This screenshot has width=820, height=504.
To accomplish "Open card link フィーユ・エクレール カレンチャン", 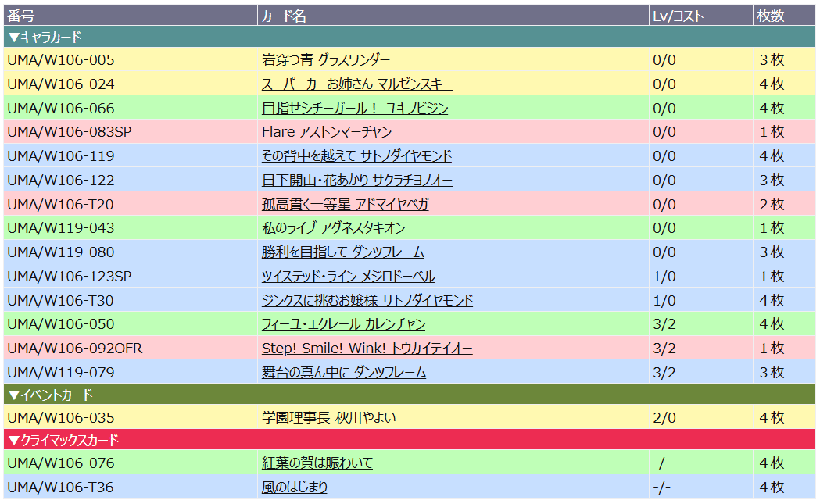I will click(x=344, y=324).
